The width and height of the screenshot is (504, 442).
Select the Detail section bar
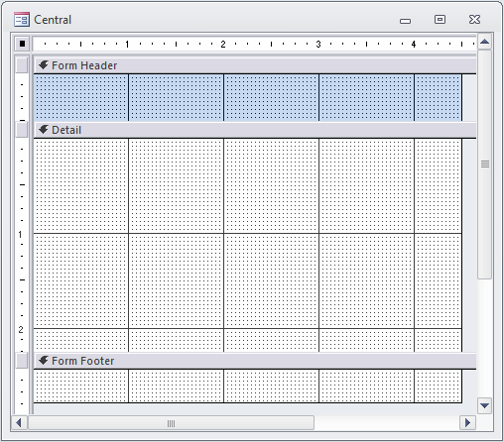[255, 130]
